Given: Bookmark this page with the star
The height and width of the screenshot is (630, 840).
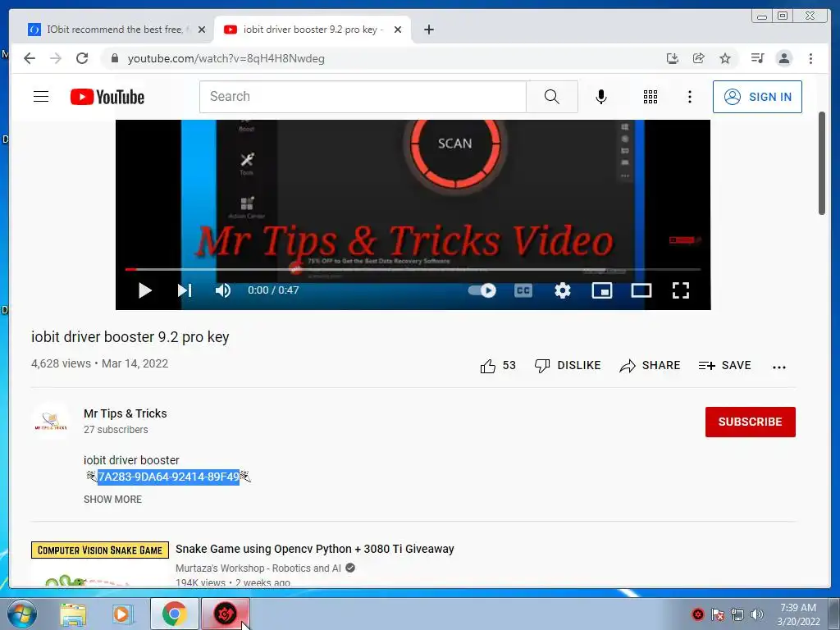Looking at the screenshot, I should [725, 58].
